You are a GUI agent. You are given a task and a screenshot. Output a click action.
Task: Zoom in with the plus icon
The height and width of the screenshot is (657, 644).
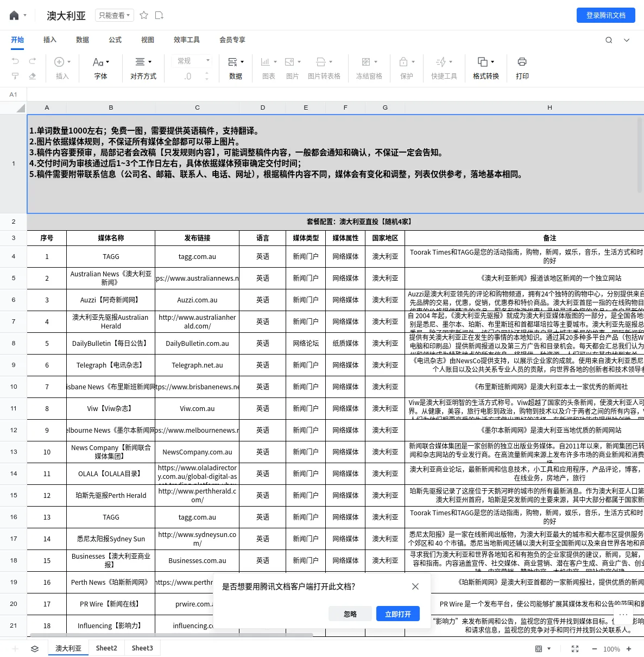point(629,649)
